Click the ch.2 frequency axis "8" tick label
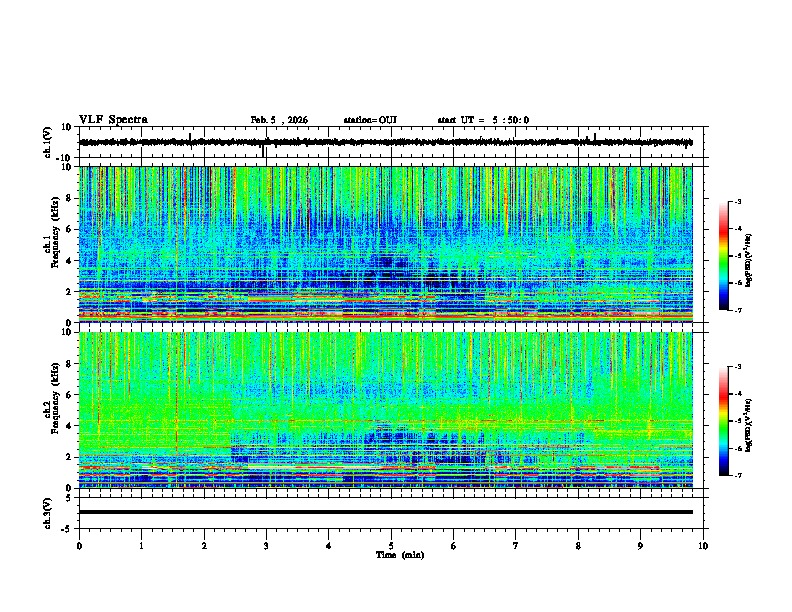Image resolution: width=792 pixels, height=612 pixels. point(70,364)
